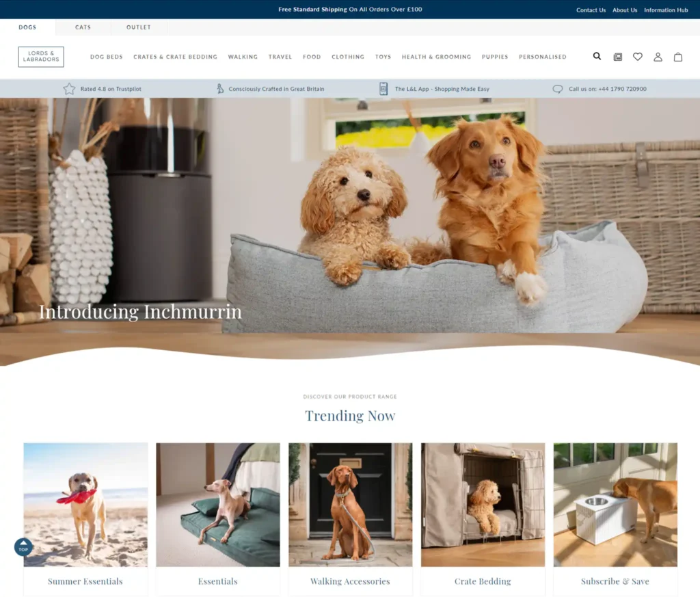Click the phone app icon

(x=383, y=89)
